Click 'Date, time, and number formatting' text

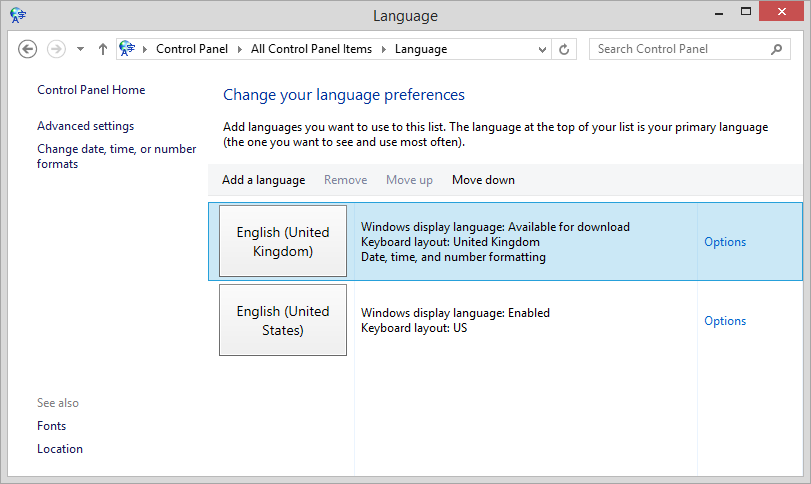coord(453,257)
